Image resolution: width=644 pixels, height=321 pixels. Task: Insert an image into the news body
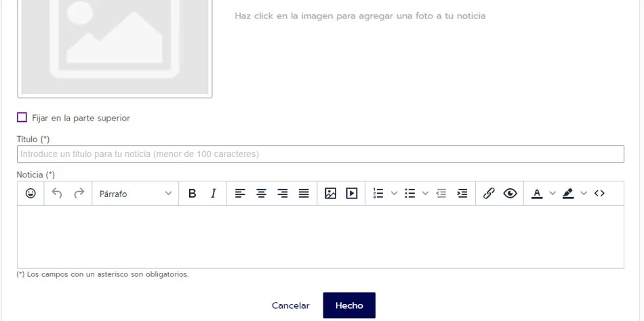330,194
